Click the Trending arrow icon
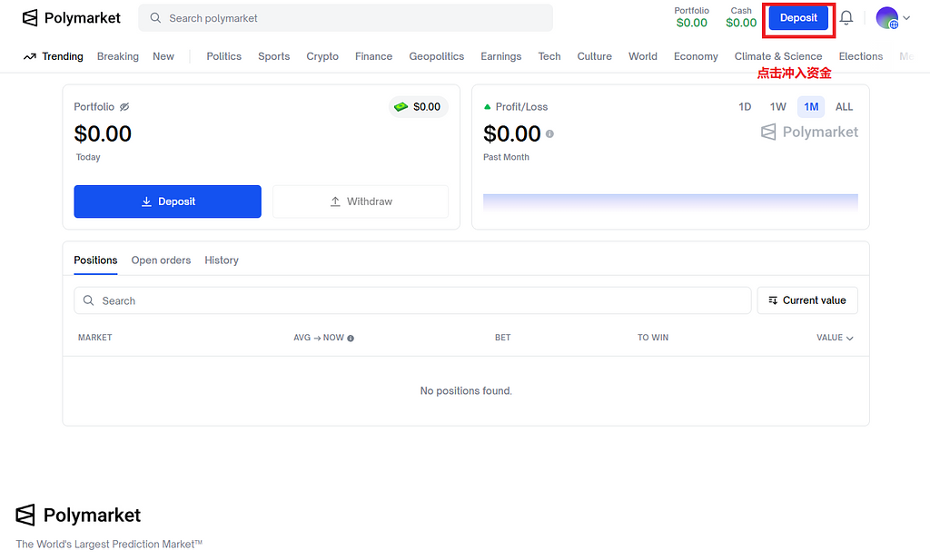 (31, 56)
